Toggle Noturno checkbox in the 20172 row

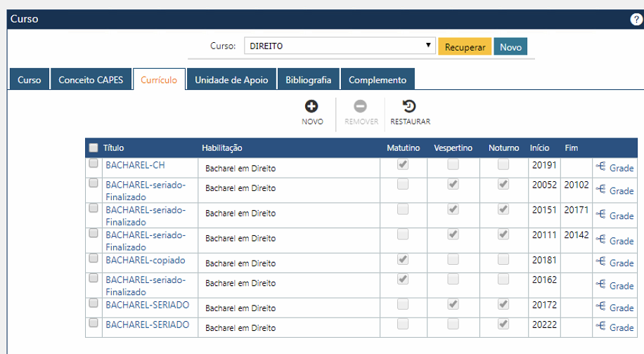click(x=503, y=304)
